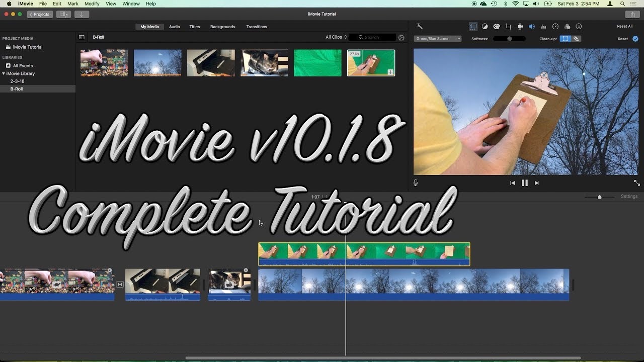644x362 pixels.
Task: Go back to Projects
Action: pos(40,14)
